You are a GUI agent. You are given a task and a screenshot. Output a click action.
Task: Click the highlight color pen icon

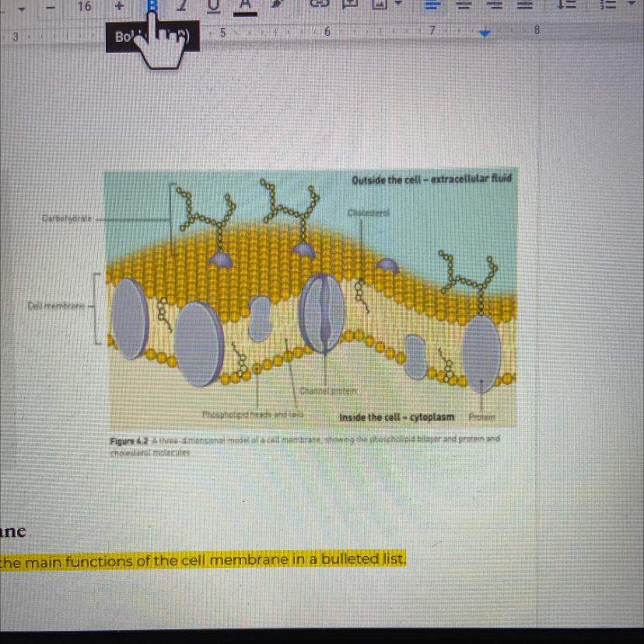pos(277,5)
